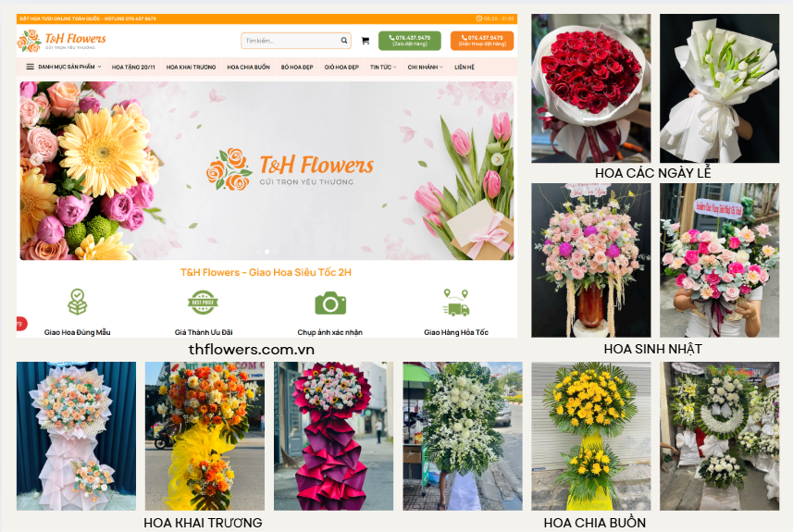This screenshot has height=532, width=793.
Task: Click the orange phone order button
Action: (482, 41)
